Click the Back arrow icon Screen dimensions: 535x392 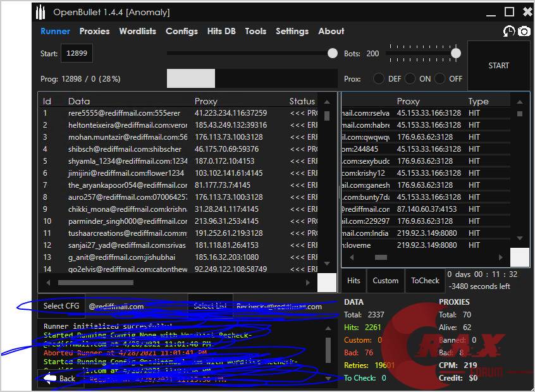click(x=49, y=378)
